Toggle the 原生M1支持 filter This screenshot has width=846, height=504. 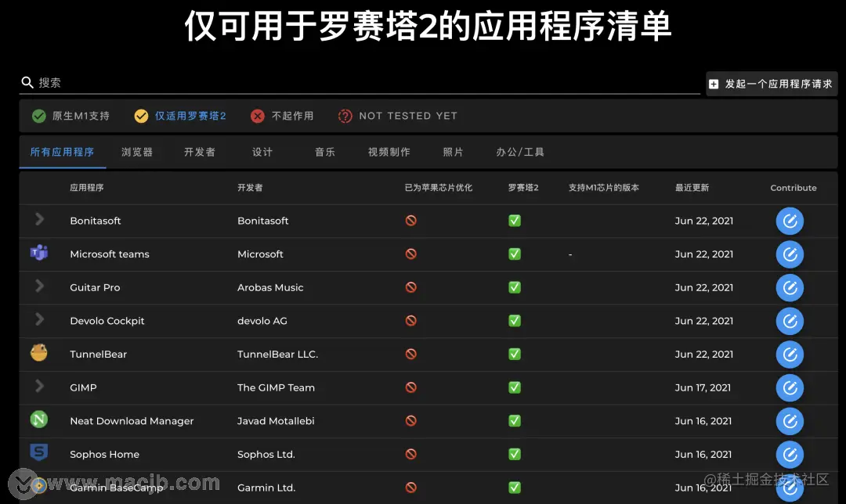[x=70, y=116]
